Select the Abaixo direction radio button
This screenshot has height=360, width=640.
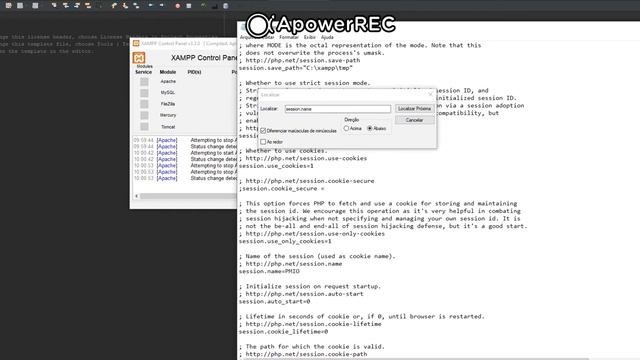tap(370, 129)
